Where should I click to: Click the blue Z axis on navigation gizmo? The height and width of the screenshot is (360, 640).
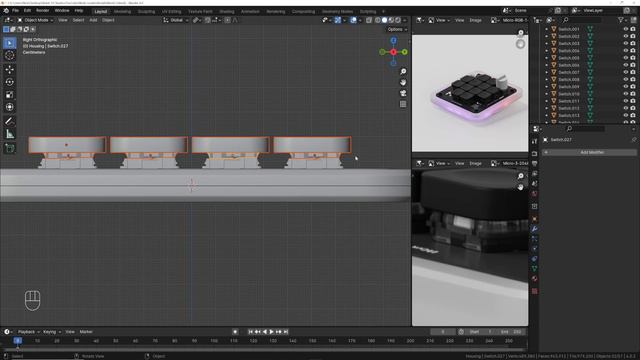coord(393,40)
